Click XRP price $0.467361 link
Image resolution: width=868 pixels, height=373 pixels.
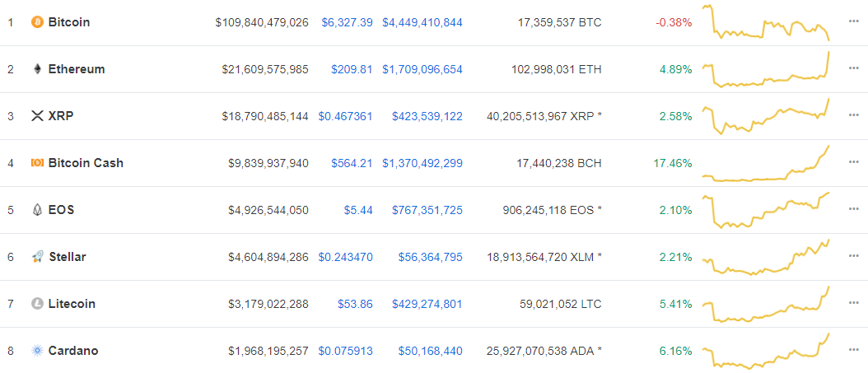(345, 116)
